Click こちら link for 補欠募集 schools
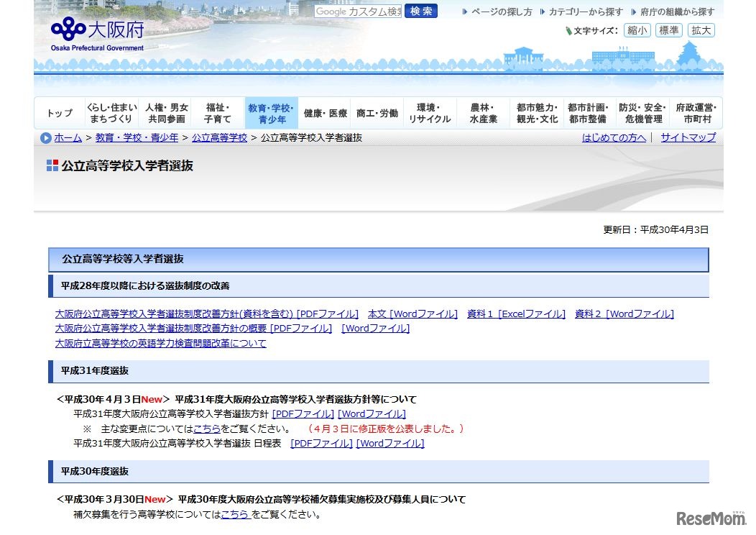This screenshot has height=535, width=756. pyautogui.click(x=236, y=514)
